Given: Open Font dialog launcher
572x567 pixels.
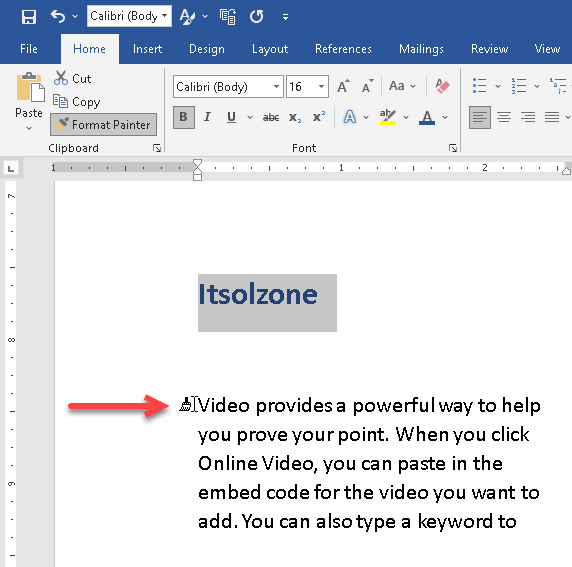Looking at the screenshot, I should coord(453,148).
